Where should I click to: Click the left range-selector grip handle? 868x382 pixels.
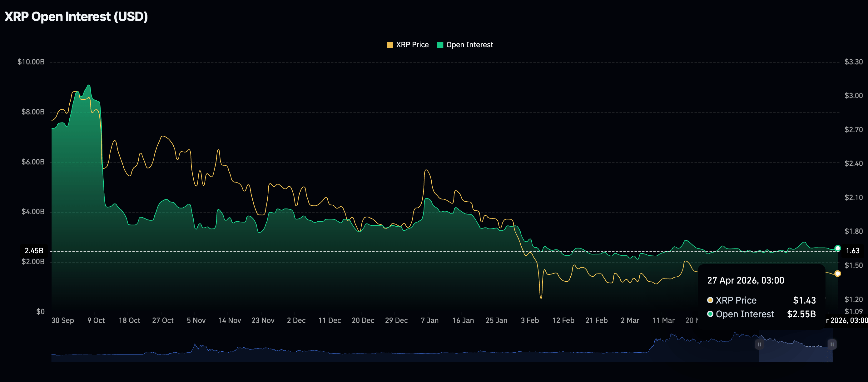[x=759, y=344]
